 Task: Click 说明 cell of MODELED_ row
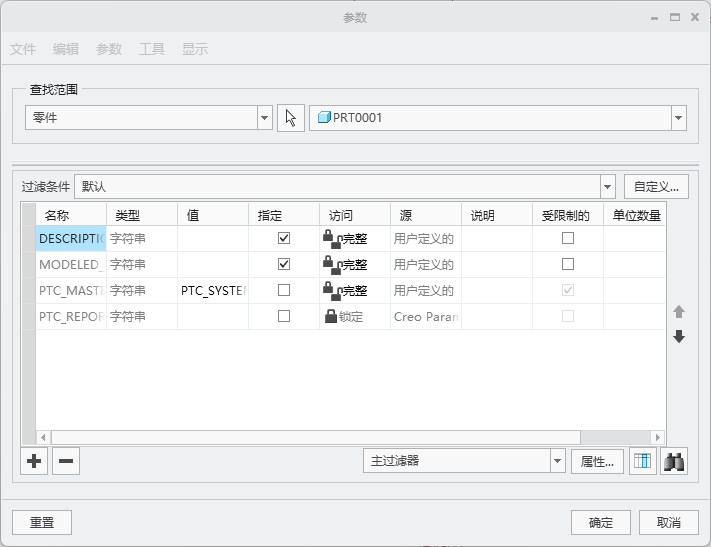(x=497, y=264)
